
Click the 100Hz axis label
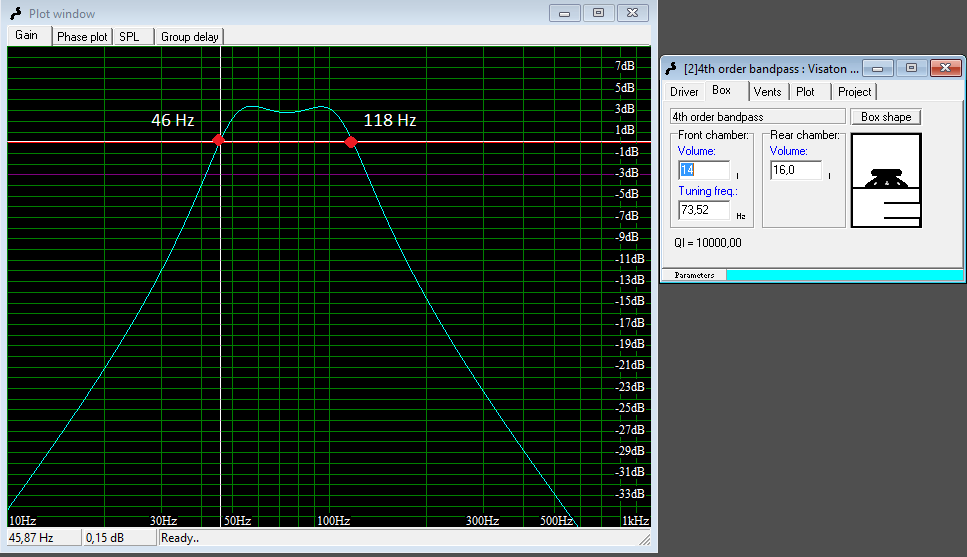(x=334, y=521)
